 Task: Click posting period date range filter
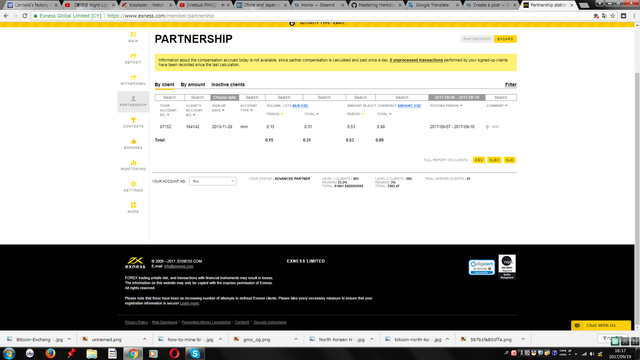pyautogui.click(x=457, y=97)
